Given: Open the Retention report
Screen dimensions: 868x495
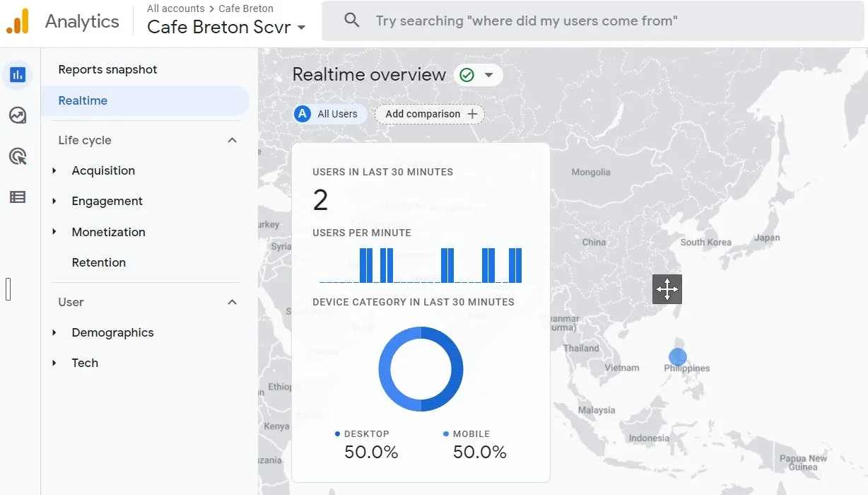Looking at the screenshot, I should click(98, 262).
